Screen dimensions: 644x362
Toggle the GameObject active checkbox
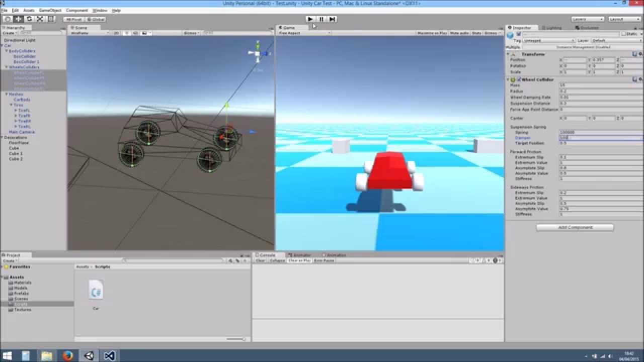tap(519, 34)
